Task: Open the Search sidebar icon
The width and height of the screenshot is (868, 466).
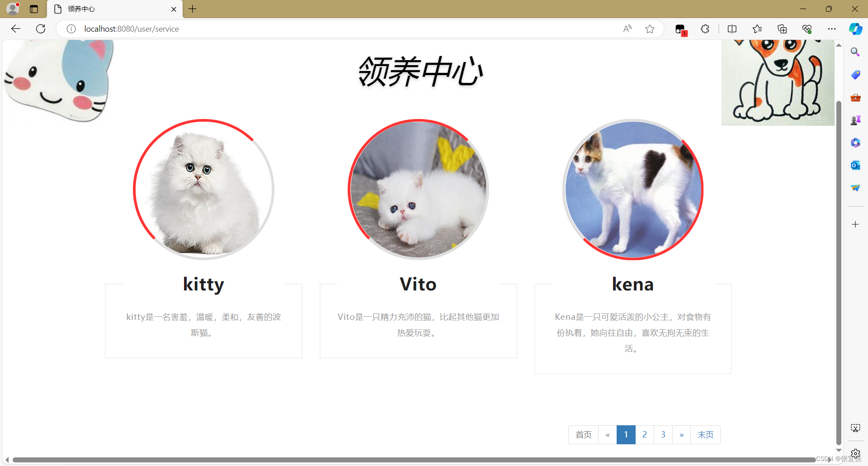Action: click(855, 52)
